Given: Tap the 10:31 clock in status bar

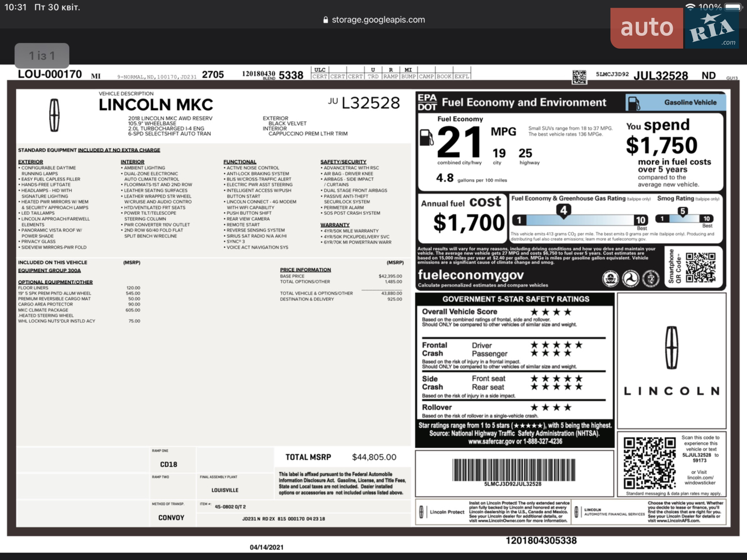Looking at the screenshot, I should (x=15, y=7).
